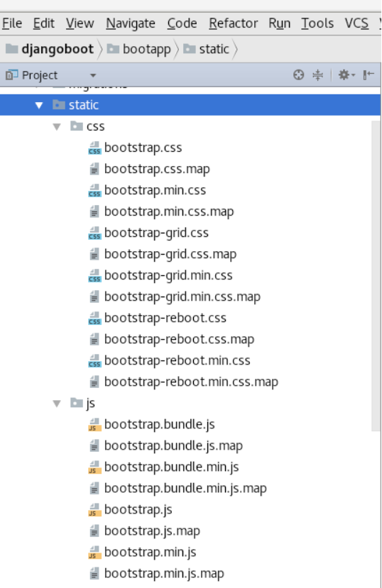
Task: Click the js folder icon
Action: [x=77, y=403]
